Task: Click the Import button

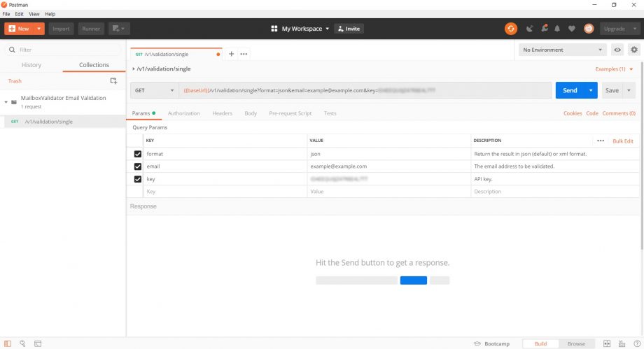Action: (x=61, y=29)
